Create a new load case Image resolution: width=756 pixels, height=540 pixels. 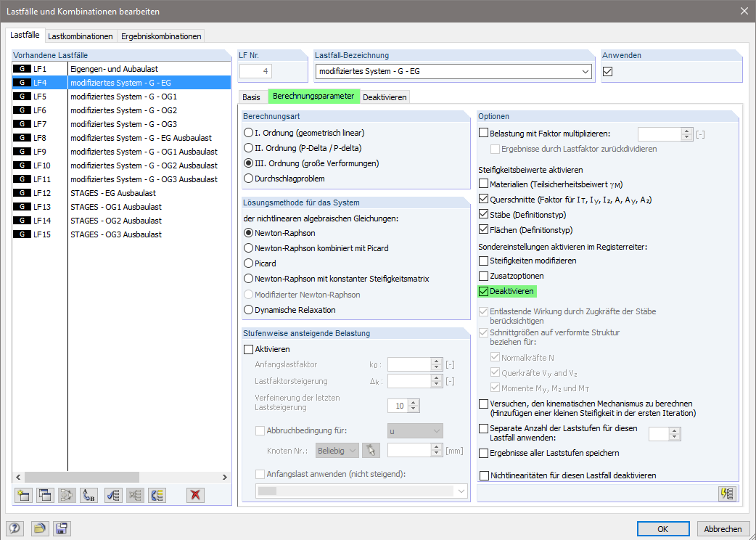pos(23,495)
